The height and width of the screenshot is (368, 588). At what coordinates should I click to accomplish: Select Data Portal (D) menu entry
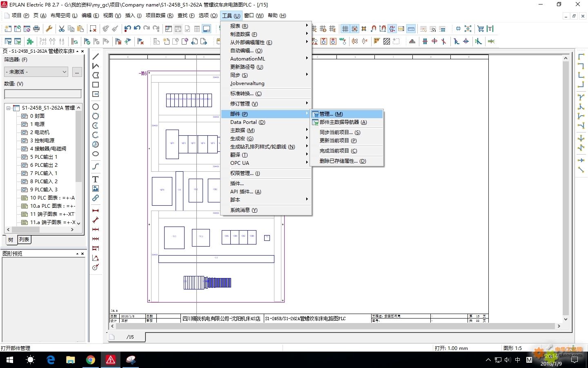[x=266, y=122]
